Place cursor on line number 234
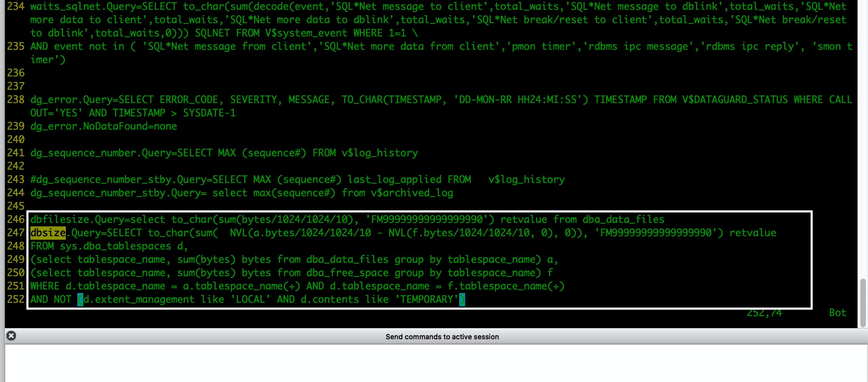Image resolution: width=868 pixels, height=382 pixels. click(x=15, y=6)
